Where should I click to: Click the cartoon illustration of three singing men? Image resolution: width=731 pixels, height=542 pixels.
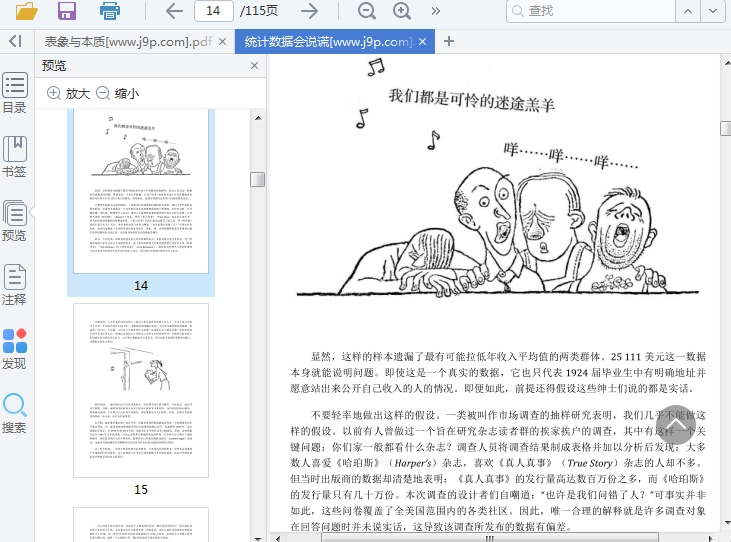pyautogui.click(x=498, y=232)
